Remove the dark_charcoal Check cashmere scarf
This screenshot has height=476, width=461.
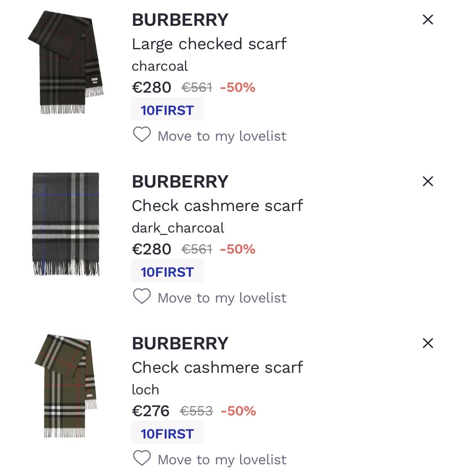pyautogui.click(x=428, y=181)
